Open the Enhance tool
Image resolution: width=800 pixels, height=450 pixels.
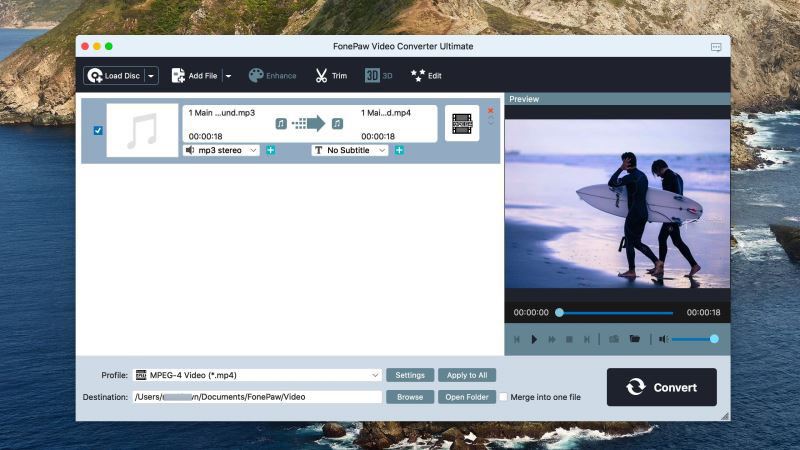click(x=272, y=76)
